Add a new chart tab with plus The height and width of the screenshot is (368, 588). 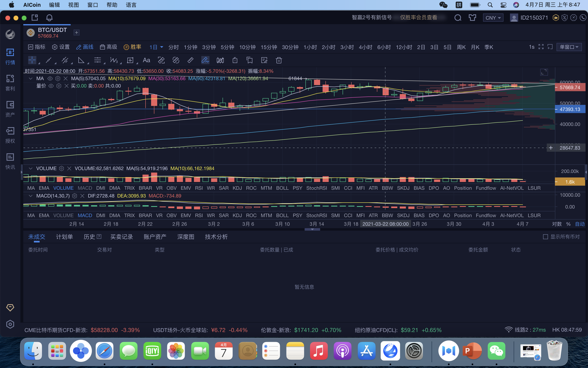tap(77, 32)
